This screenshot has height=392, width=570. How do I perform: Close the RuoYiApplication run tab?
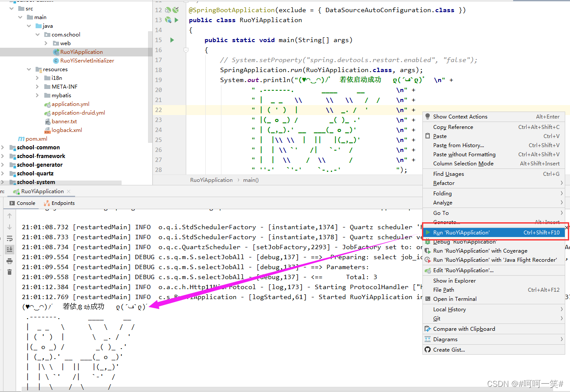point(69,191)
